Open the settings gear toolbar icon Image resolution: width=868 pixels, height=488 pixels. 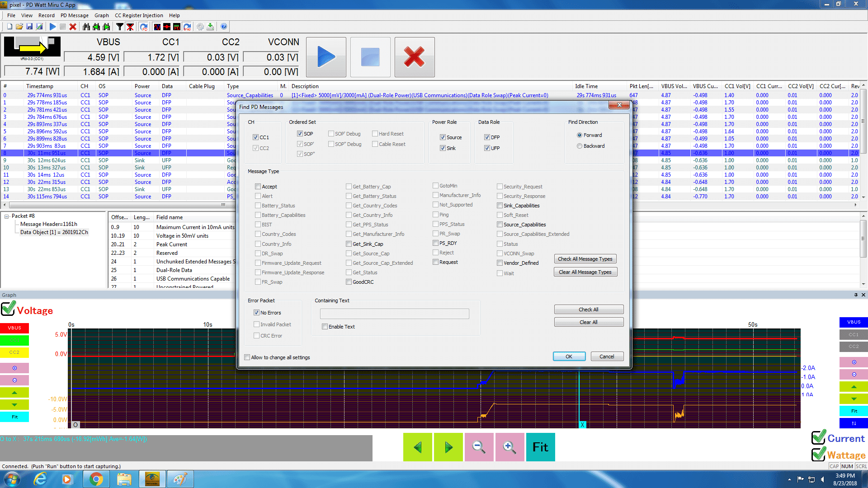[200, 27]
